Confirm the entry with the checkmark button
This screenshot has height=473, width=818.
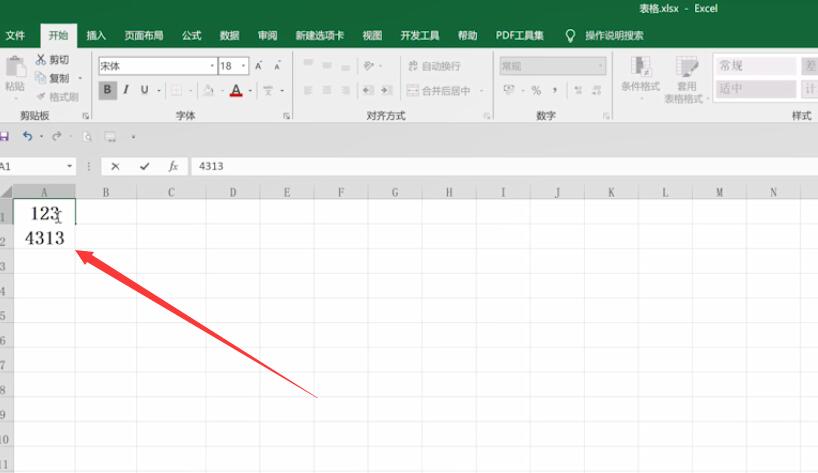coord(145,166)
